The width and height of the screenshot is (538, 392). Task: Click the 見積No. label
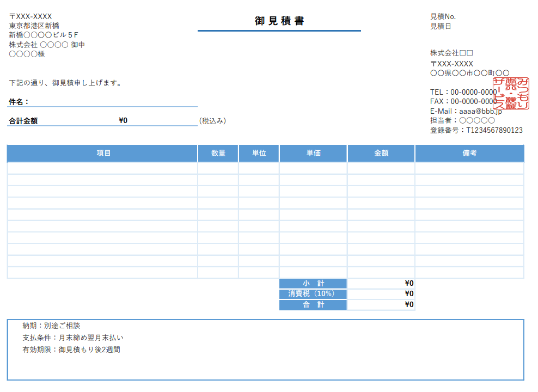[x=443, y=16]
